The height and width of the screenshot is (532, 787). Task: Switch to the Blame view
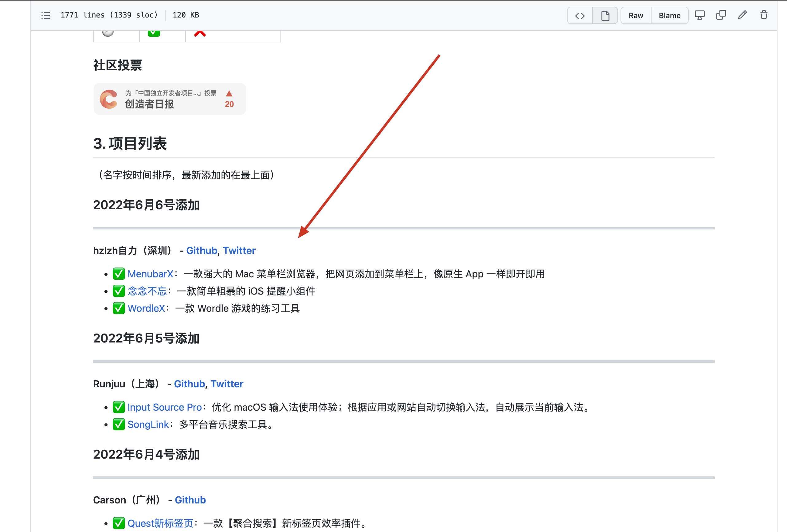click(669, 15)
